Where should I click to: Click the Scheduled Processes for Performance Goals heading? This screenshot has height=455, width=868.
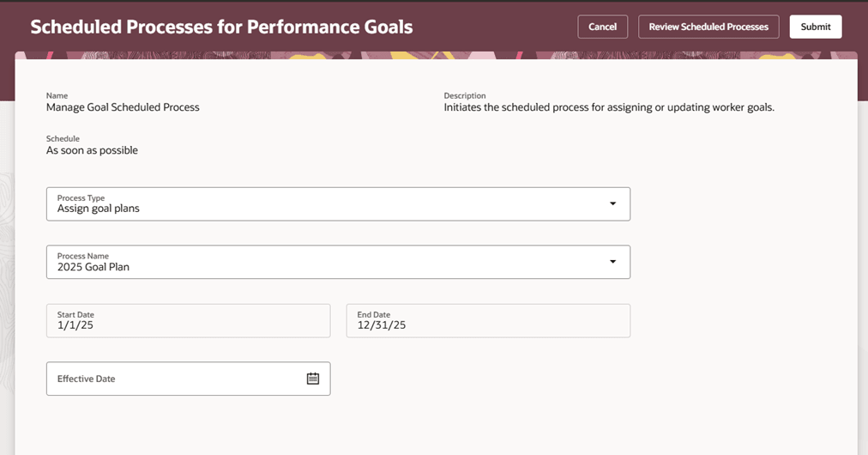pyautogui.click(x=221, y=27)
